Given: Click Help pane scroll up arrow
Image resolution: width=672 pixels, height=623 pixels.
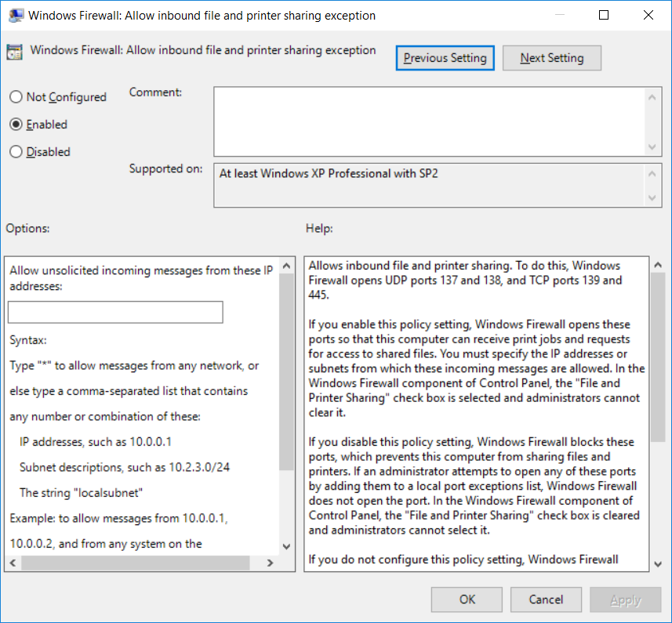Looking at the screenshot, I should 658,265.
